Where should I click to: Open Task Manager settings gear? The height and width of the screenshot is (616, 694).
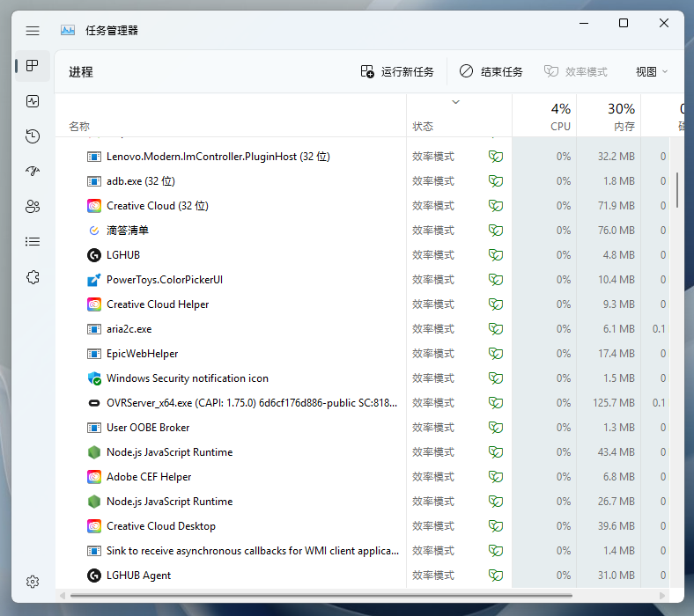coord(33,582)
